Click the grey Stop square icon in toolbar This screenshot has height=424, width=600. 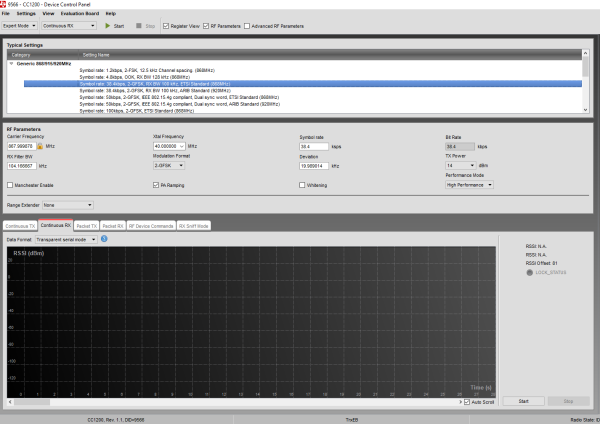[x=139, y=26]
